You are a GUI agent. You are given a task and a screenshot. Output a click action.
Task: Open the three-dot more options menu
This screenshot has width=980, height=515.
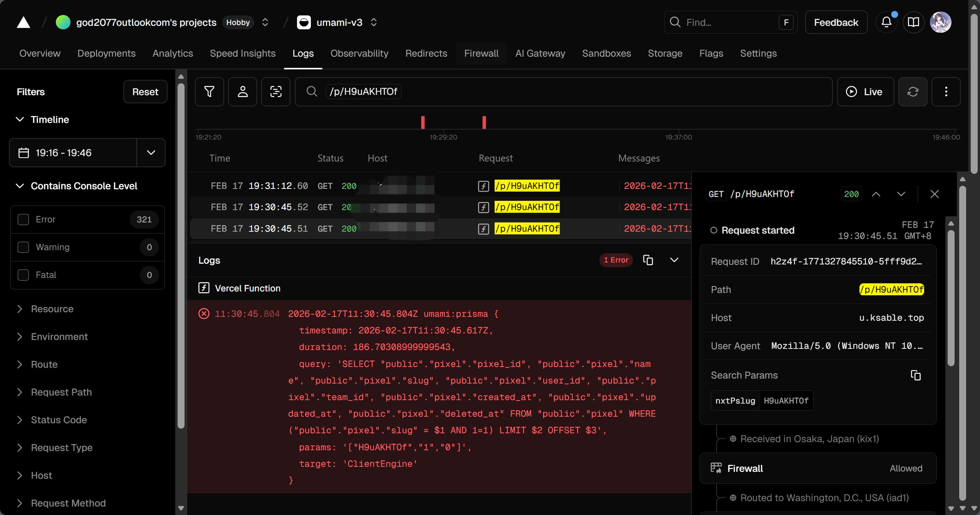click(x=946, y=92)
